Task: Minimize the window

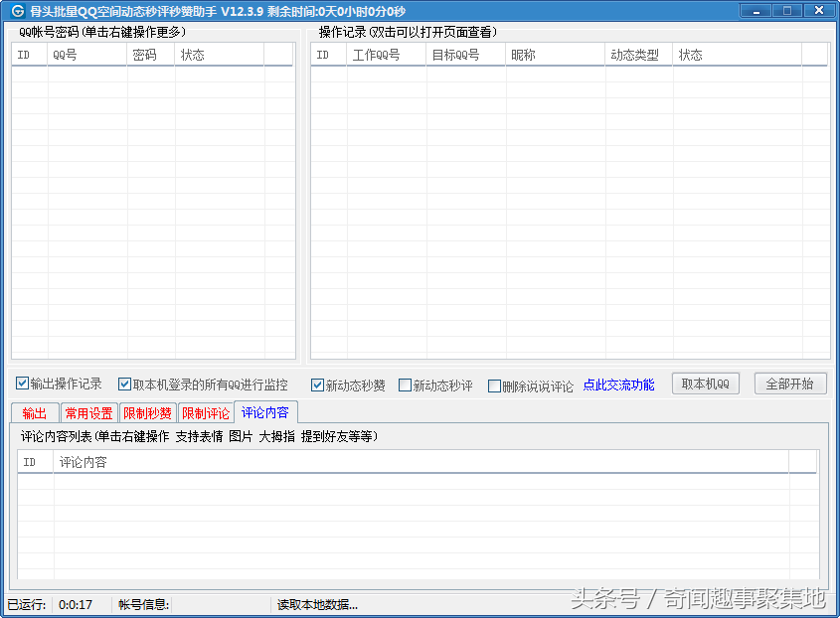Action: coord(756,10)
